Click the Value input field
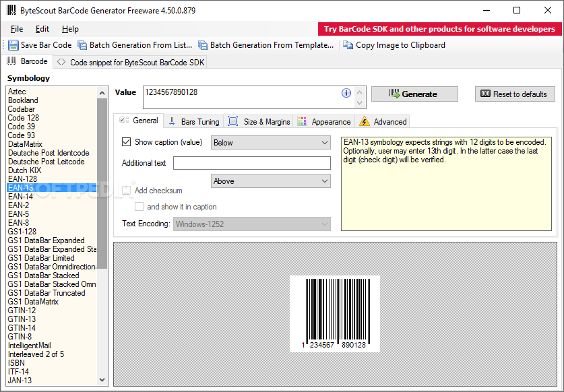The height and width of the screenshot is (392, 564). coord(241,97)
